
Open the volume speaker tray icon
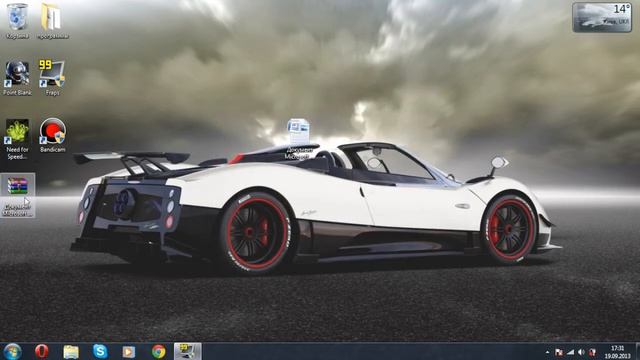click(x=581, y=352)
